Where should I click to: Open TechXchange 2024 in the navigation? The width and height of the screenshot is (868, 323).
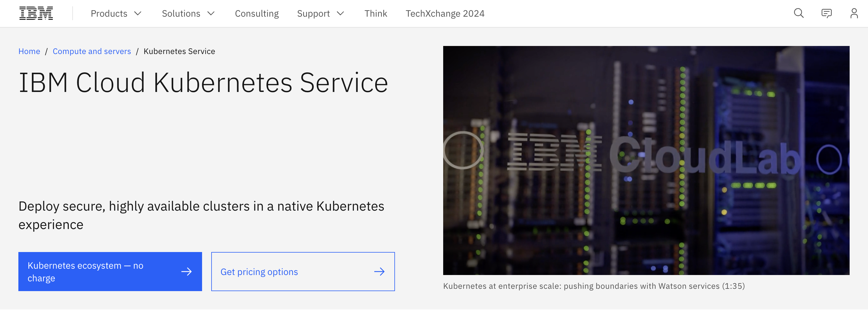[x=445, y=14]
